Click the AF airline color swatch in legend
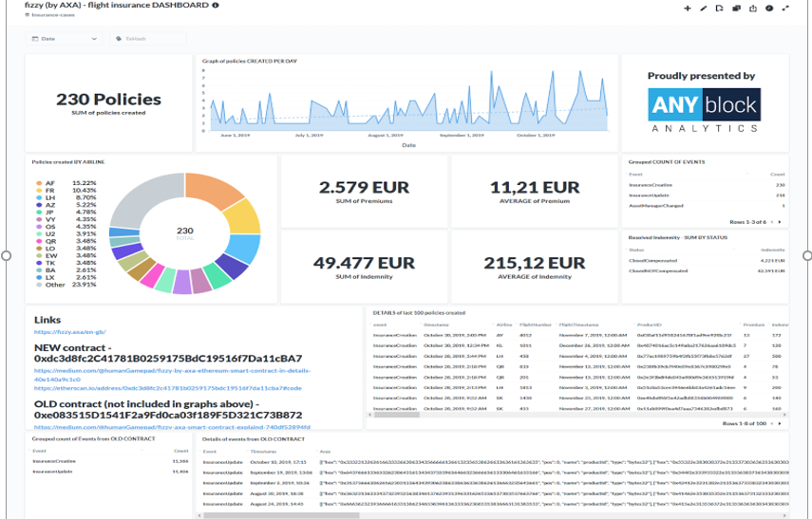Image resolution: width=812 pixels, height=519 pixels. click(x=37, y=182)
